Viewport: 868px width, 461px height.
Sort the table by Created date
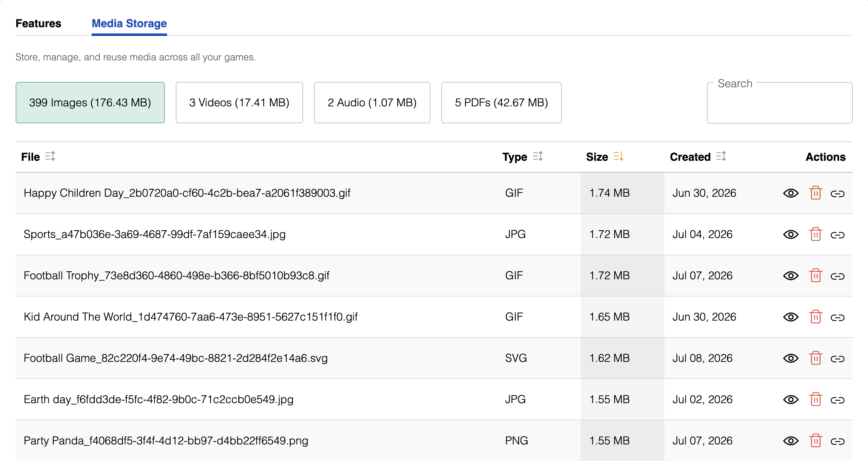[721, 156]
